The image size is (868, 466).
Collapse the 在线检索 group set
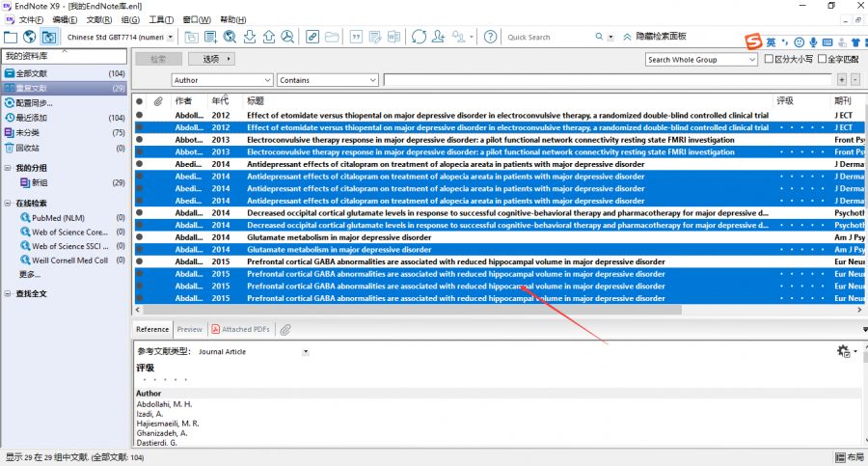[x=8, y=204]
